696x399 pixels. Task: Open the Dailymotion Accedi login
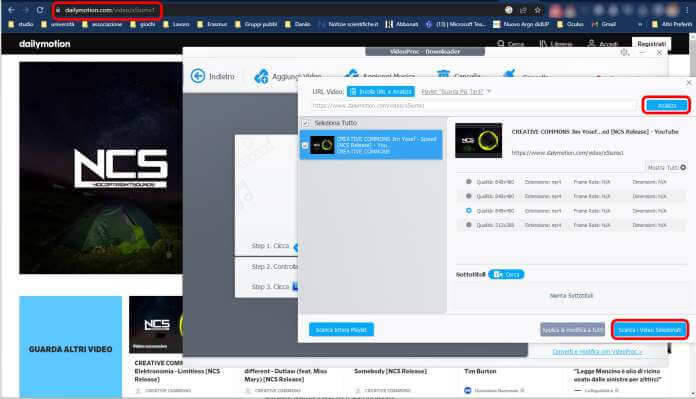click(603, 44)
